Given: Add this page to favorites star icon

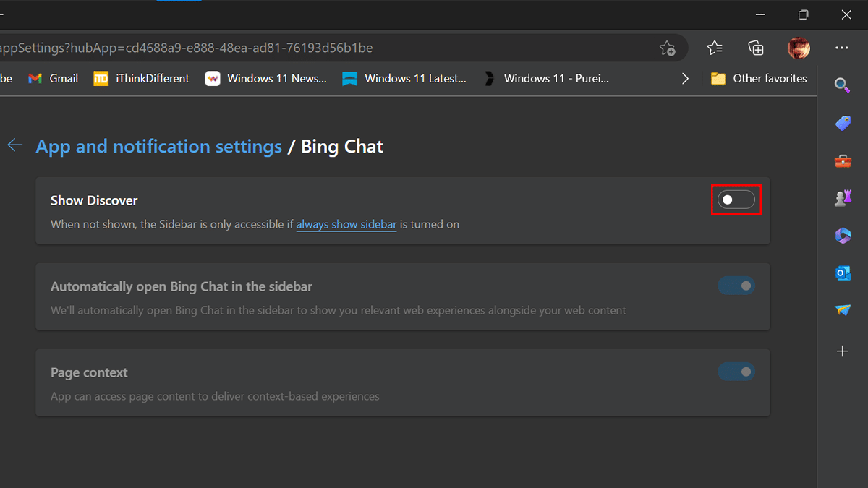Looking at the screenshot, I should (x=667, y=48).
